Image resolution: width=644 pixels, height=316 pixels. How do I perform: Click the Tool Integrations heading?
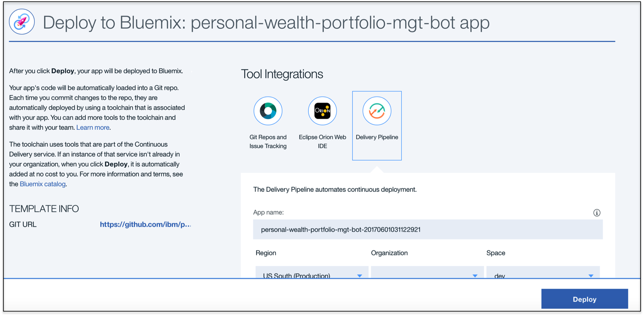pos(282,74)
